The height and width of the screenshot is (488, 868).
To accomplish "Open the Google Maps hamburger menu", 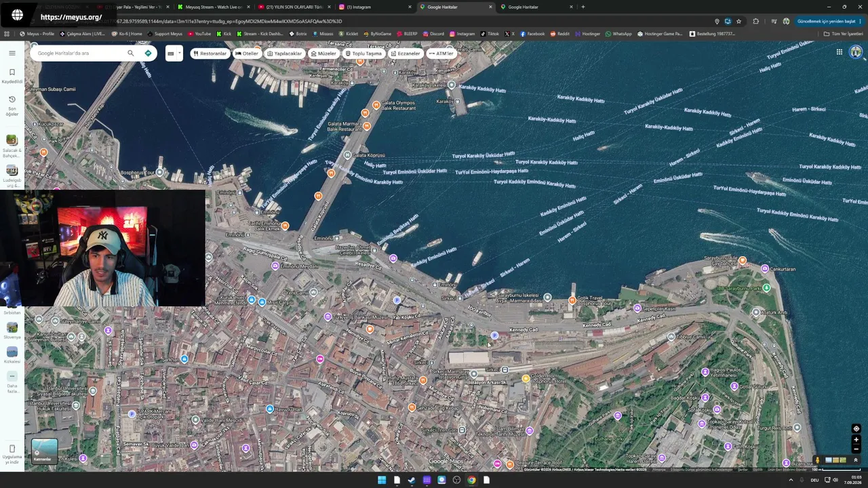I will [12, 53].
